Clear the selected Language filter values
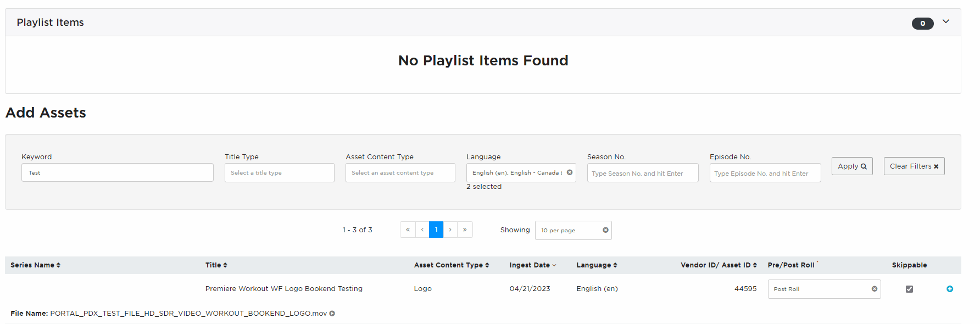Screen dimensions: 980x324 [x=570, y=172]
